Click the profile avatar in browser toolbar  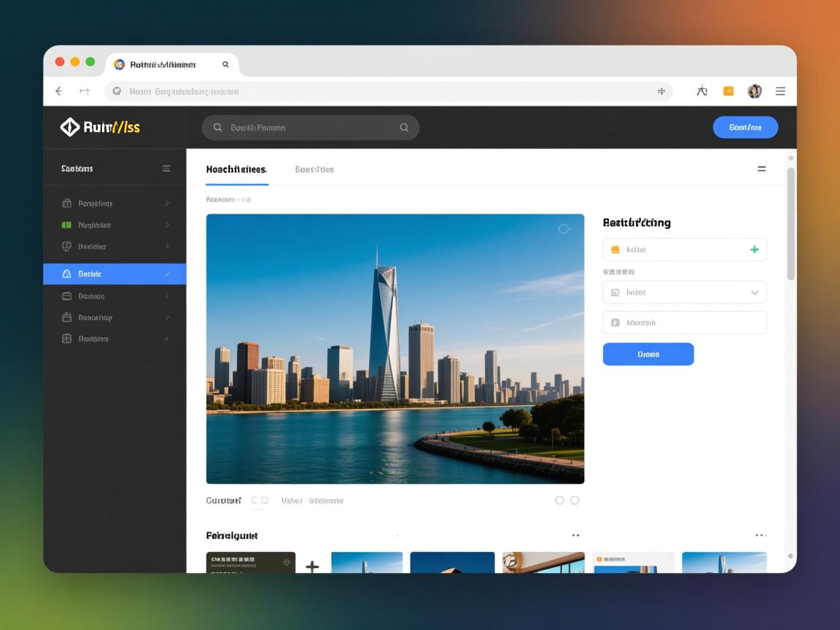(x=755, y=91)
